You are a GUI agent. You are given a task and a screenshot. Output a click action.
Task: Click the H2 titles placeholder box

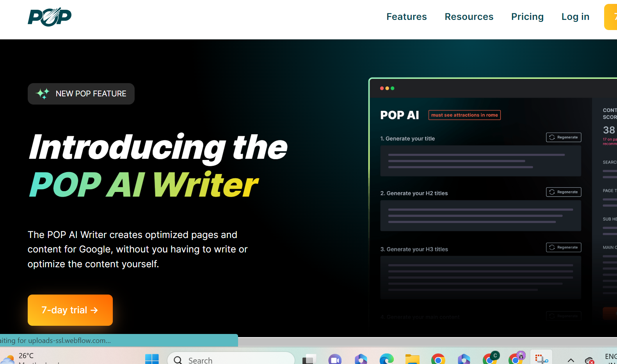coord(481,216)
